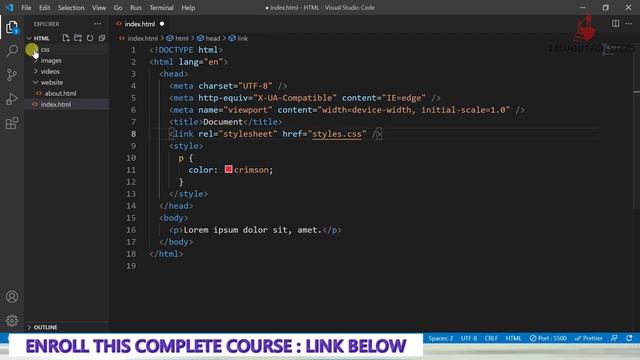The width and height of the screenshot is (640, 360).
Task: Click line number 8 in the gutter
Action: coord(133,134)
